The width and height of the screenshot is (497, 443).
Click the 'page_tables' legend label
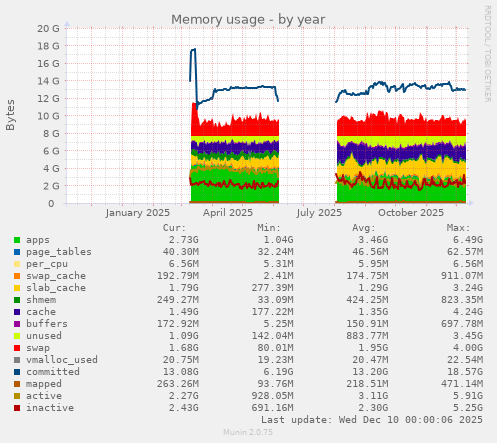point(59,252)
